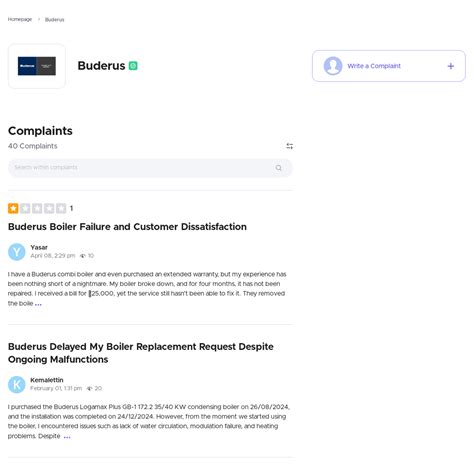Expand Kemalettin's complaint text with ellipsis
474x474 pixels.
pos(67,436)
